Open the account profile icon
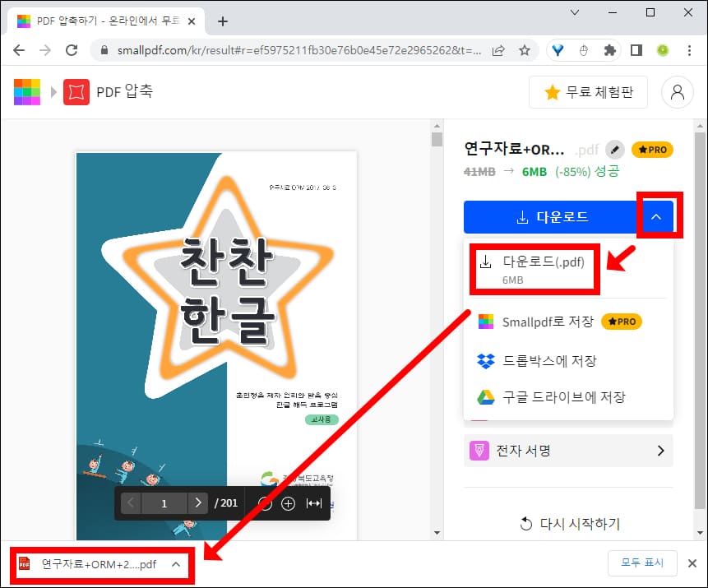Screen dimensions: 708x588 (x=677, y=91)
